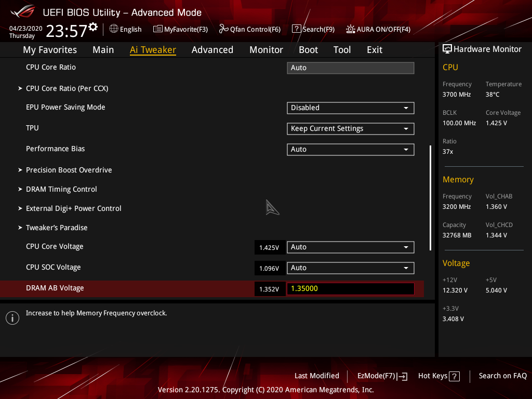The height and width of the screenshot is (399, 532).
Task: Select the EPU Power Saving Mode label
Action: (65, 107)
